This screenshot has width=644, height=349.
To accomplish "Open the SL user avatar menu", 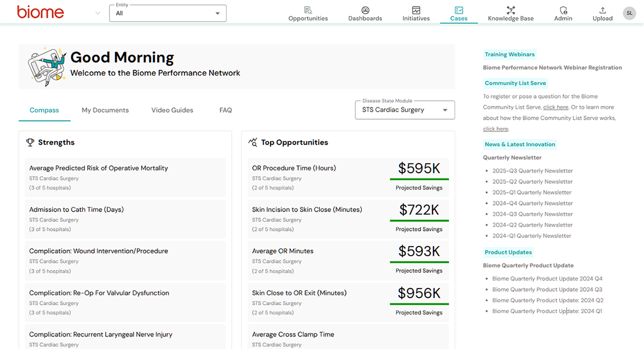I will click(629, 13).
